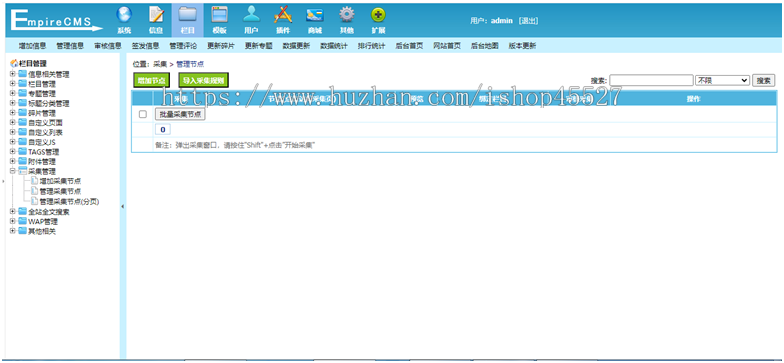Open the 数据统计 menu item

(x=334, y=46)
